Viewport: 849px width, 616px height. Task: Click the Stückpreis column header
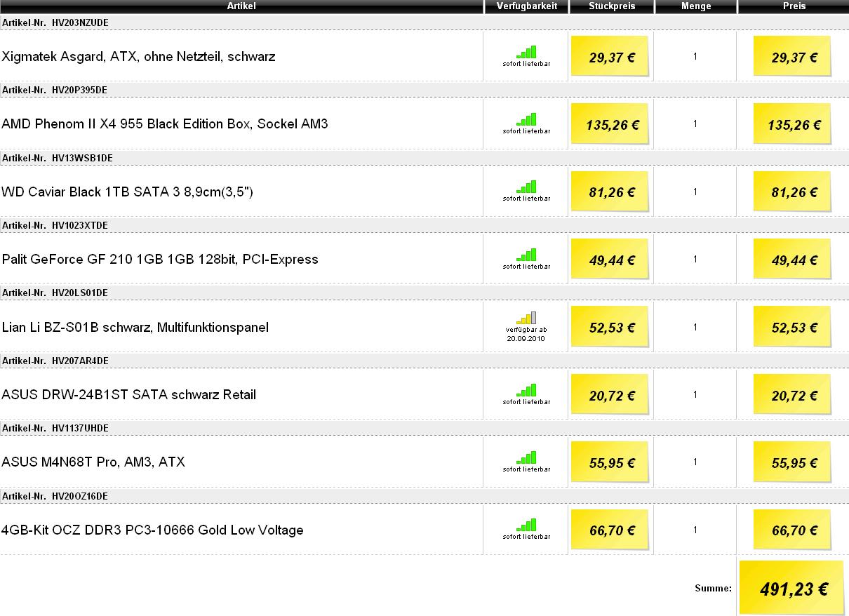point(611,6)
